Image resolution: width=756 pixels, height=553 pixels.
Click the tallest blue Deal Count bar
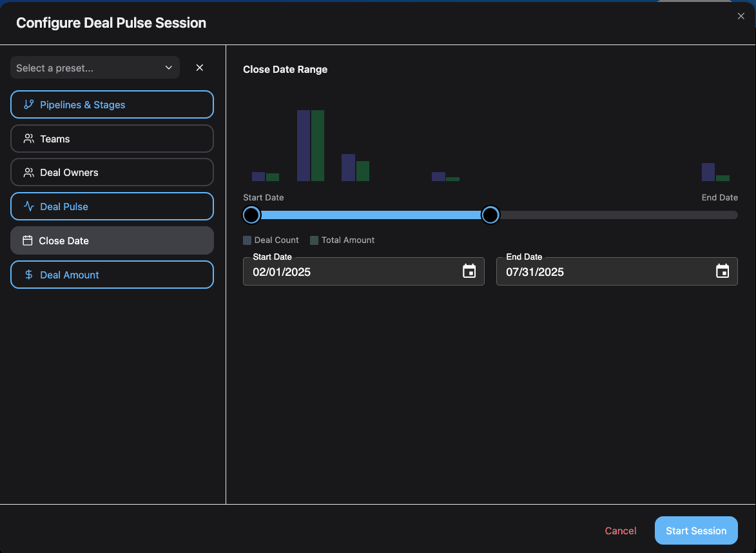(x=304, y=146)
